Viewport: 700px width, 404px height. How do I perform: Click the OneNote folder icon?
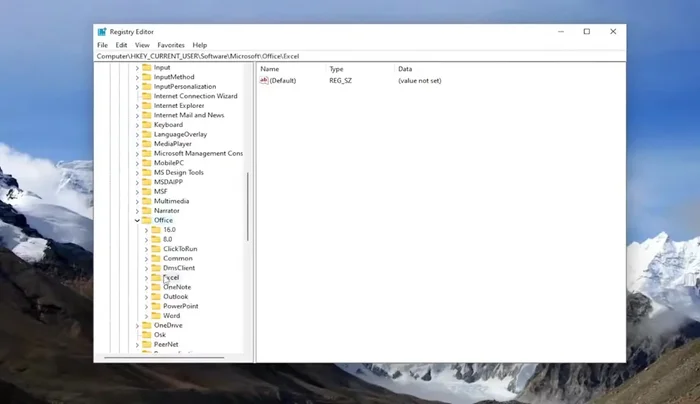(156, 287)
